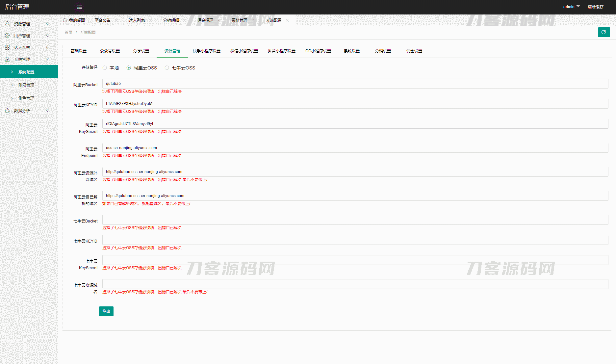Open 系统配置 in the sidebar
The height and width of the screenshot is (364, 616).
tap(29, 72)
